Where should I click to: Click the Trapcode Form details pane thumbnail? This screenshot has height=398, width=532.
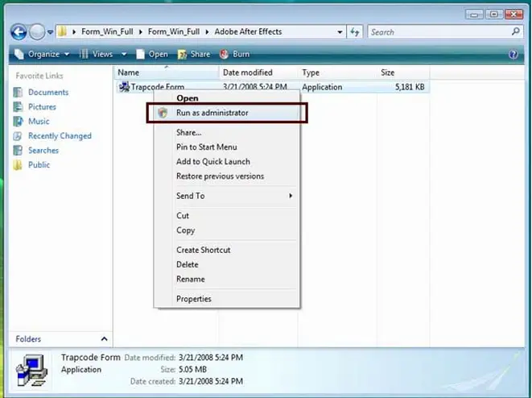pos(31,370)
